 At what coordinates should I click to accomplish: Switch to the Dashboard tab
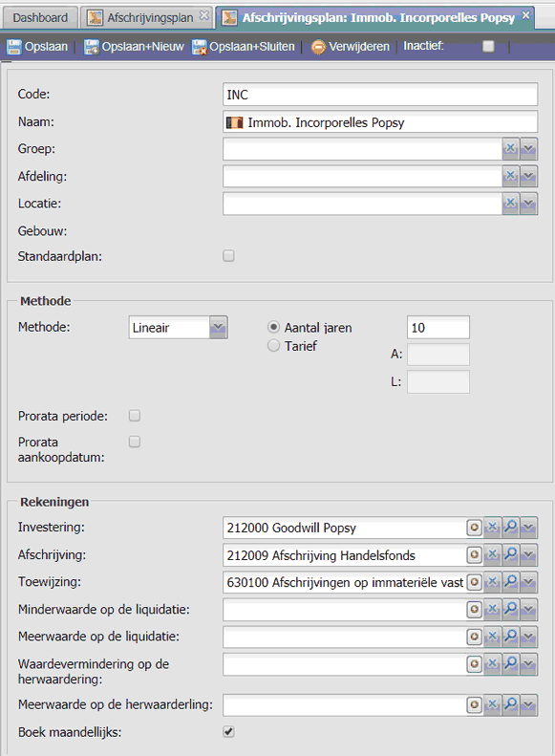pos(40,18)
